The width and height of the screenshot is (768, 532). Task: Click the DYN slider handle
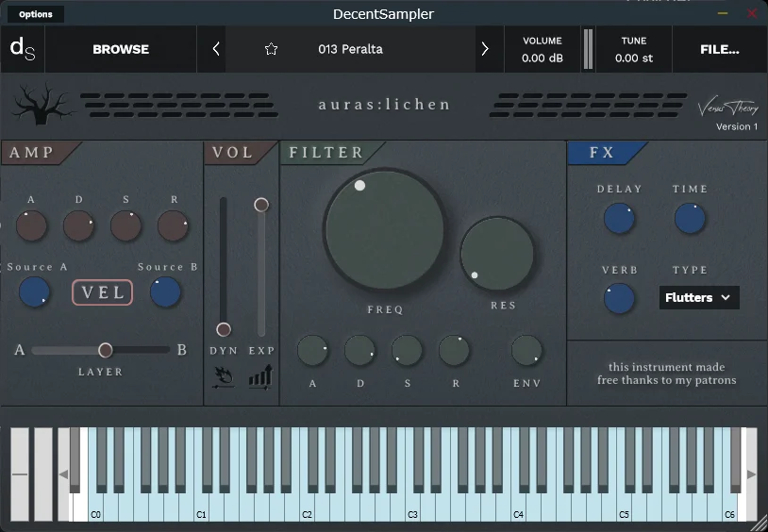pyautogui.click(x=224, y=330)
